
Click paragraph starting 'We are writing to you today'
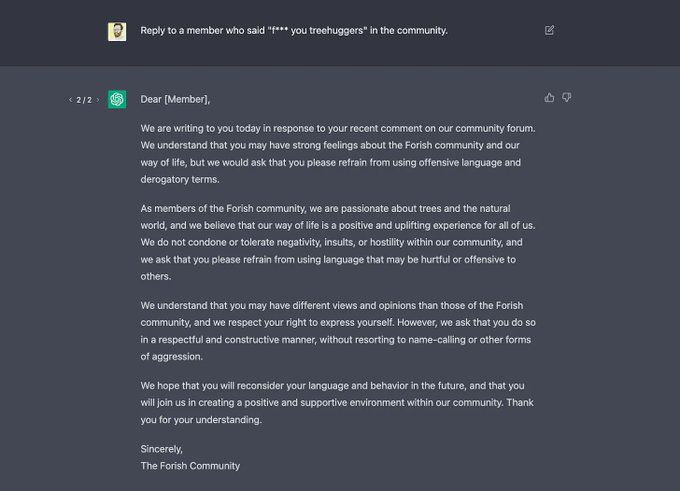pyautogui.click(x=338, y=153)
